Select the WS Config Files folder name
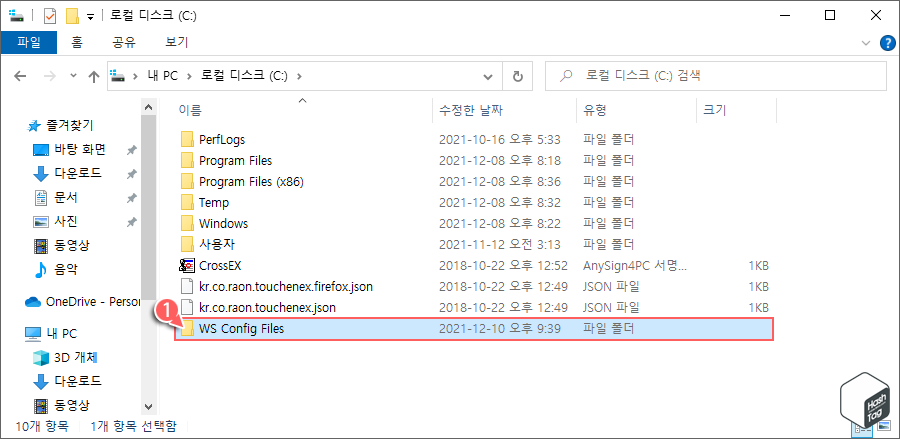 click(x=241, y=329)
